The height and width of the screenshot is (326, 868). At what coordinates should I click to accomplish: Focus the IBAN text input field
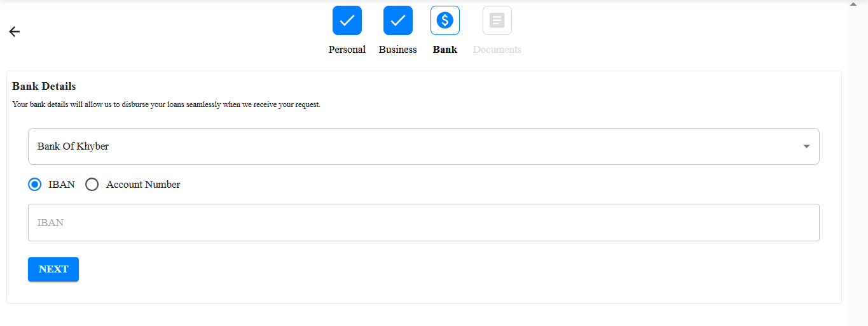[x=424, y=223]
